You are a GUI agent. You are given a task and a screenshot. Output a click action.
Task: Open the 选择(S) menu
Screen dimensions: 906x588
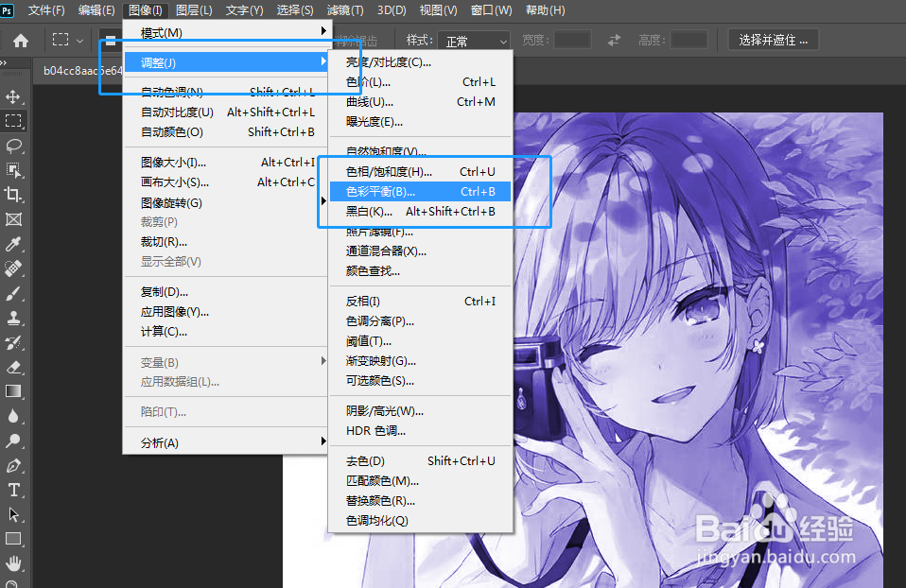295,10
